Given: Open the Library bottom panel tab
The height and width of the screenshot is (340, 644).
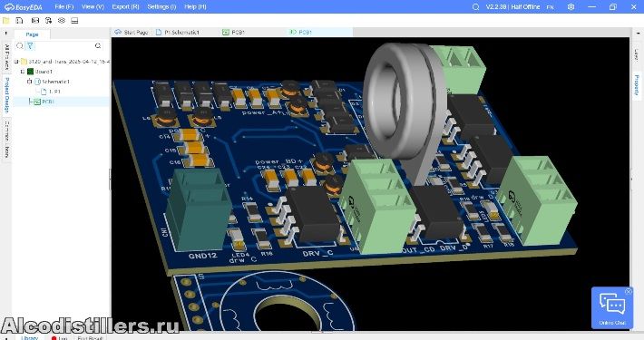Looking at the screenshot, I should coord(29,337).
